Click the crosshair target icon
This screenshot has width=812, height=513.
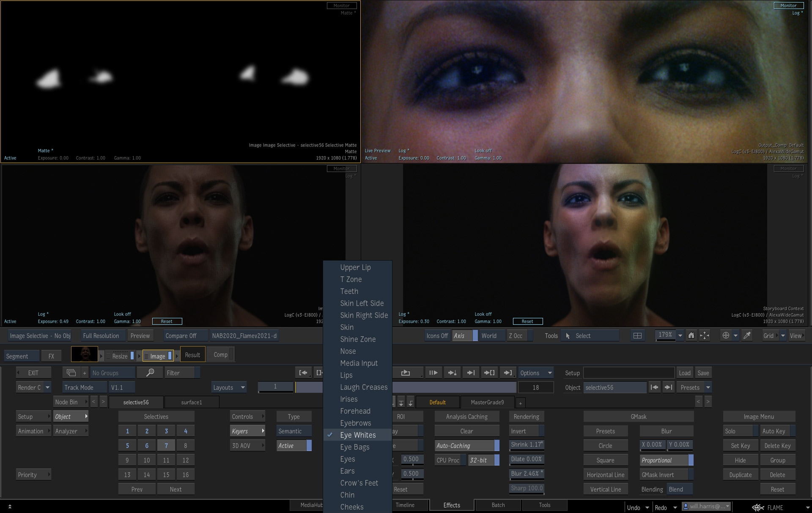click(726, 336)
